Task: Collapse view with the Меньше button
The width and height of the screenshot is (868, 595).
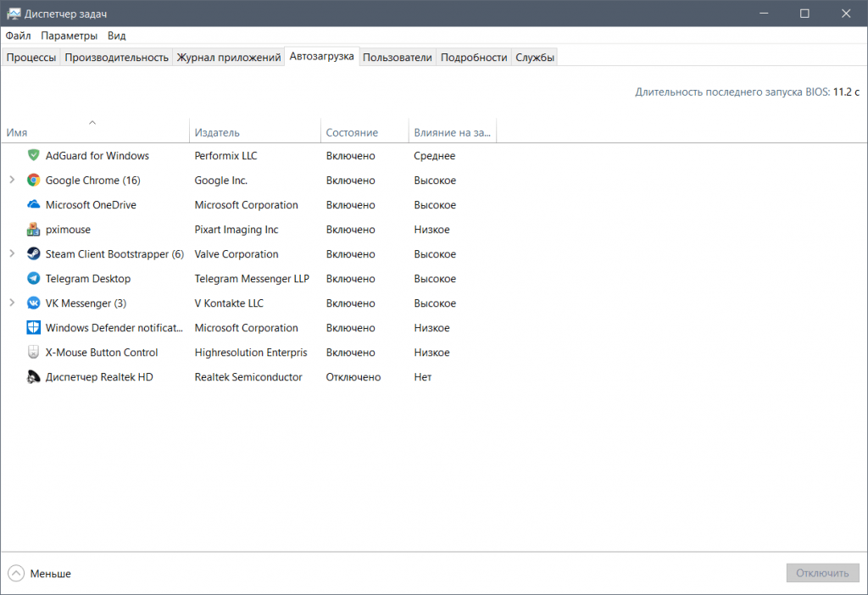Action: click(40, 574)
